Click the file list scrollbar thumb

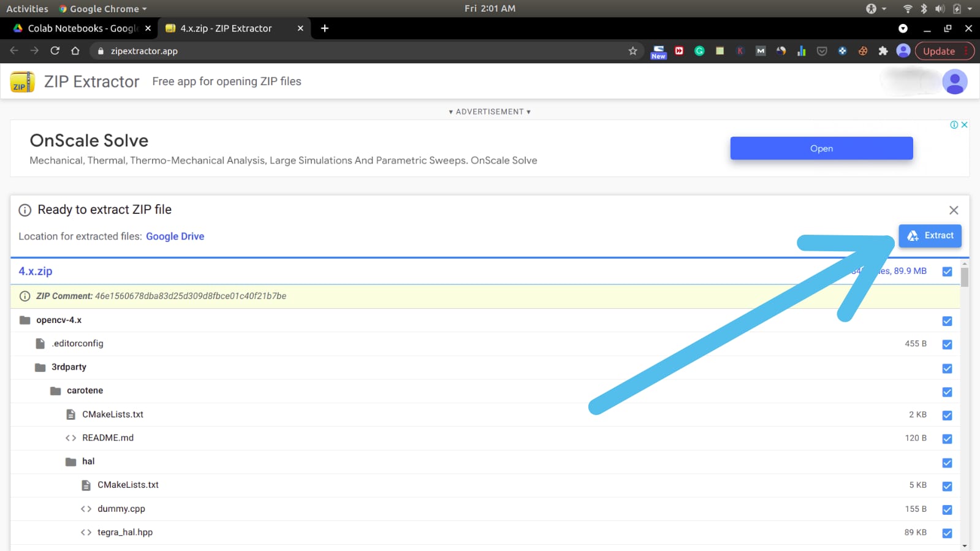pos(965,277)
